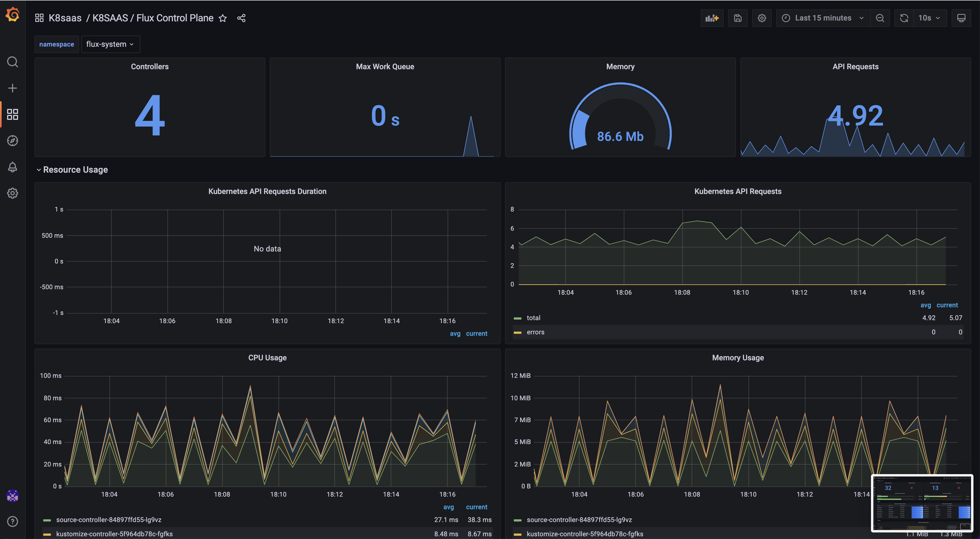Open the Max Work Queue panel title menu
This screenshot has width=980, height=539.
point(385,66)
